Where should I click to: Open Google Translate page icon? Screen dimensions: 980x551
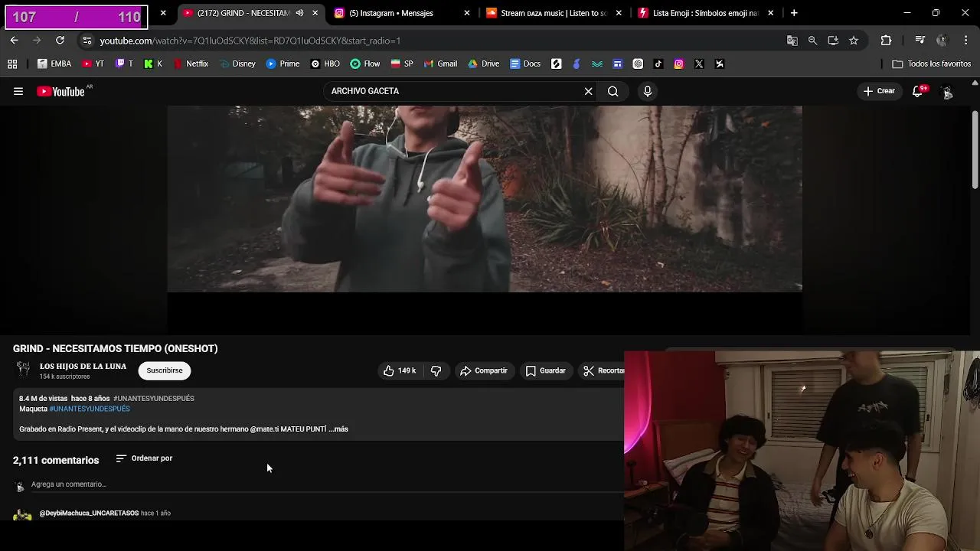tap(792, 41)
